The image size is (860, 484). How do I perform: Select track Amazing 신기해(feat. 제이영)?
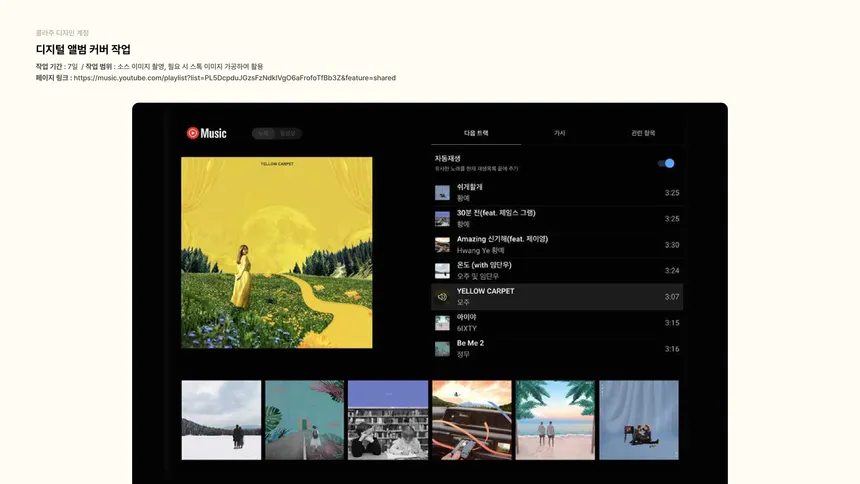(x=502, y=239)
